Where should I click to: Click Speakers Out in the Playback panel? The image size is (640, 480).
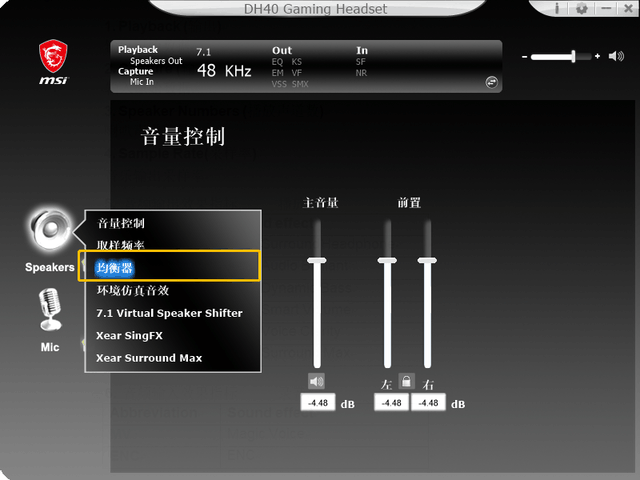pyautogui.click(x=156, y=61)
